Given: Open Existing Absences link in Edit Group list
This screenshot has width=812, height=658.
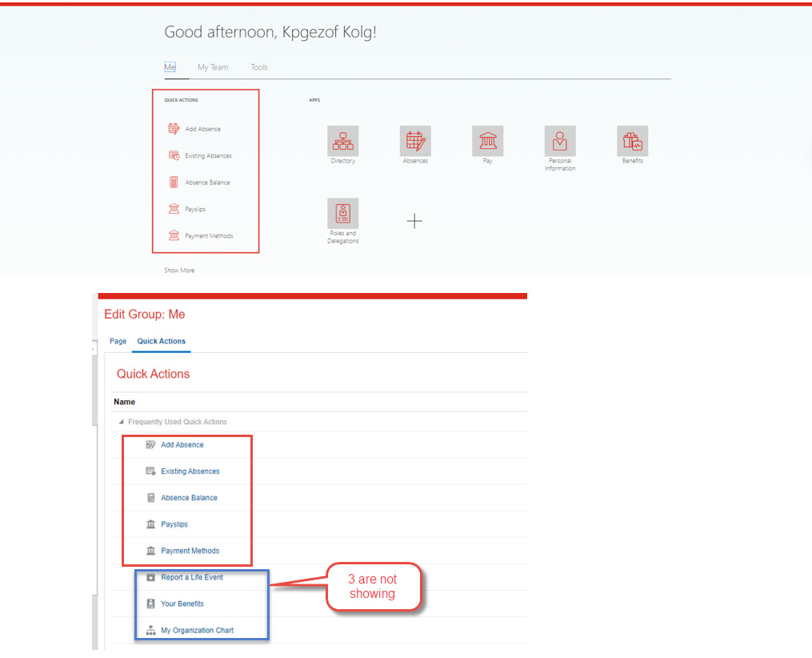Looking at the screenshot, I should [x=190, y=471].
